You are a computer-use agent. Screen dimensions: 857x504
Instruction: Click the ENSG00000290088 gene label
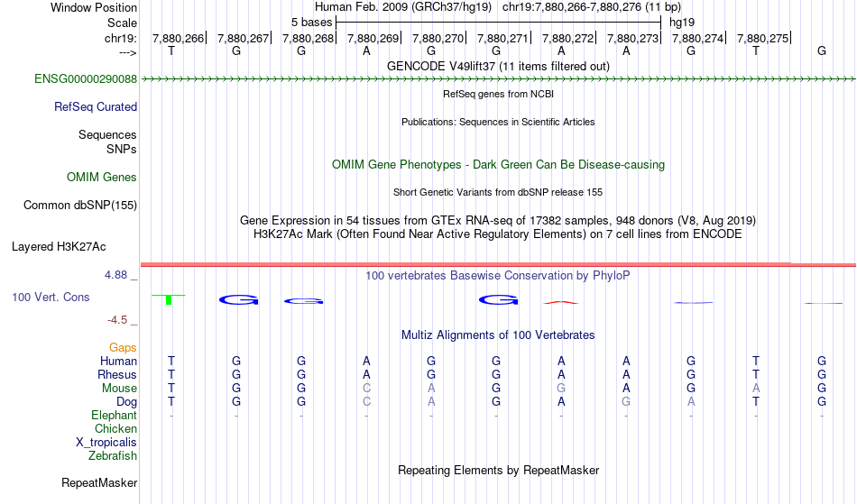86,79
